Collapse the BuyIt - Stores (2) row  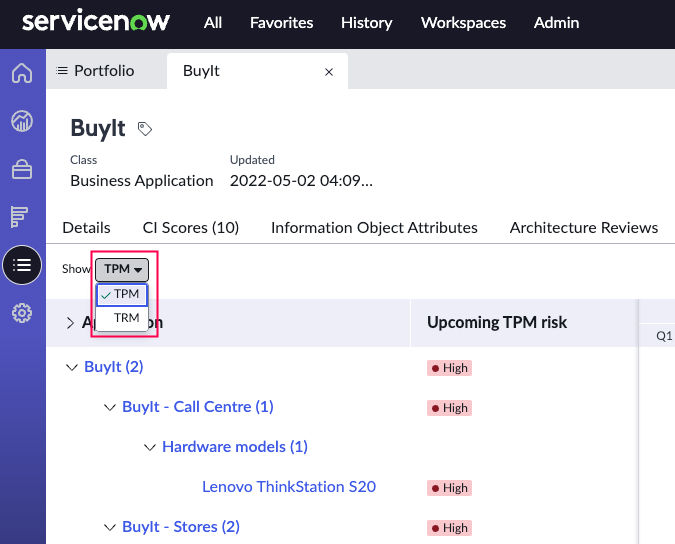coord(110,527)
